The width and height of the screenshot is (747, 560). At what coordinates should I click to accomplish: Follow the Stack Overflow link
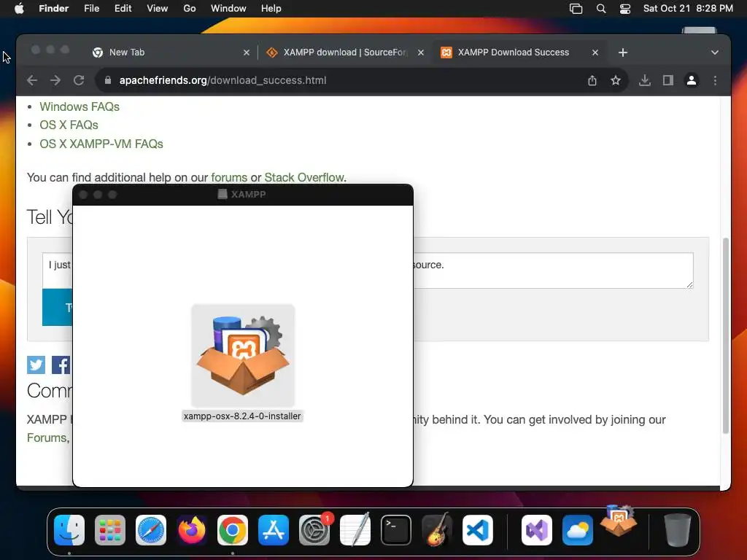pyautogui.click(x=304, y=178)
